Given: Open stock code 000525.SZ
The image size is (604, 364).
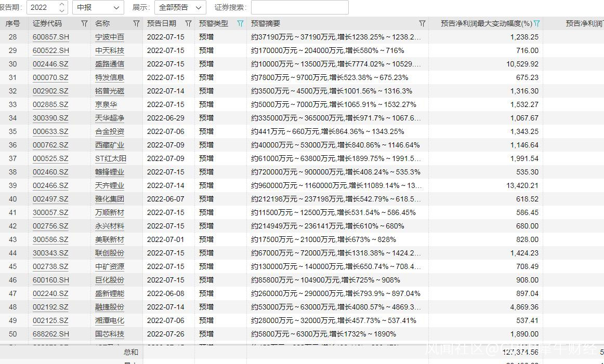Looking at the screenshot, I should coord(50,158).
